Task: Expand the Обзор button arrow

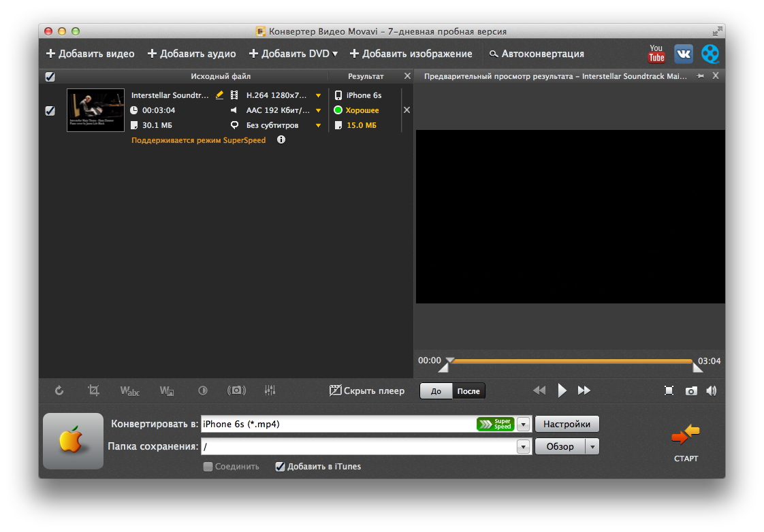Action: pyautogui.click(x=592, y=446)
